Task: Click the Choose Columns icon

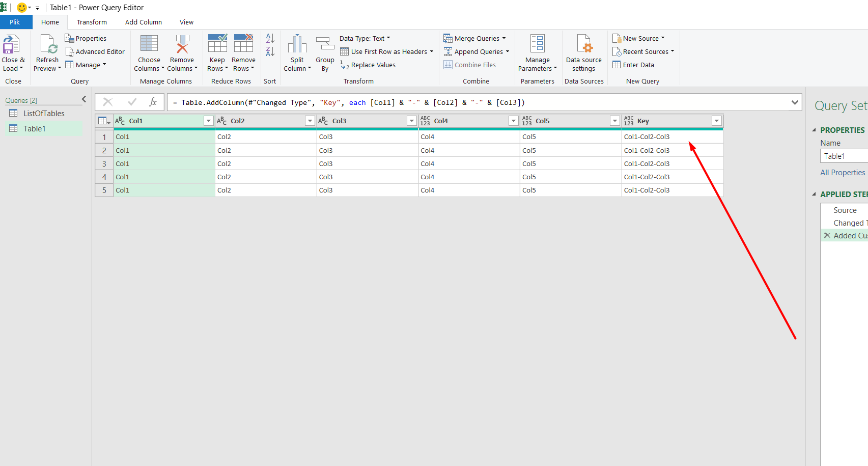Action: (149, 44)
